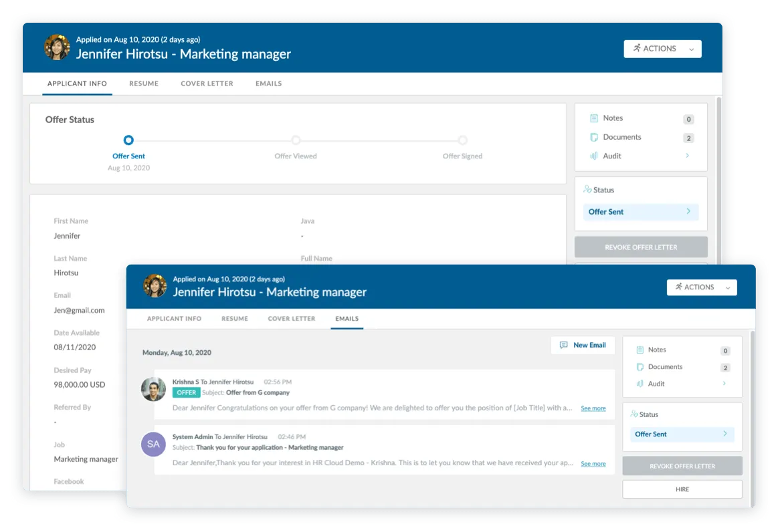Image resolution: width=780 pixels, height=532 pixels.
Task: Expand the Offer Sent status chevron in front window
Action: [724, 434]
